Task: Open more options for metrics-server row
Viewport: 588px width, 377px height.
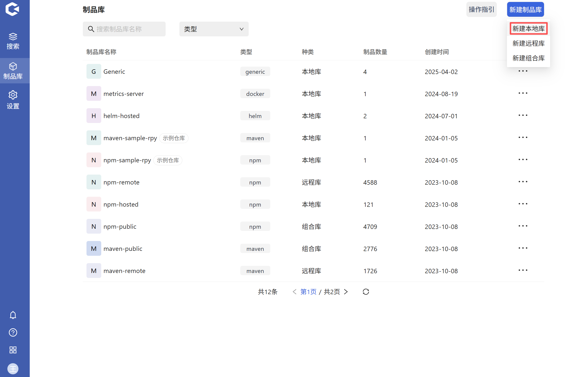Action: pyautogui.click(x=523, y=93)
